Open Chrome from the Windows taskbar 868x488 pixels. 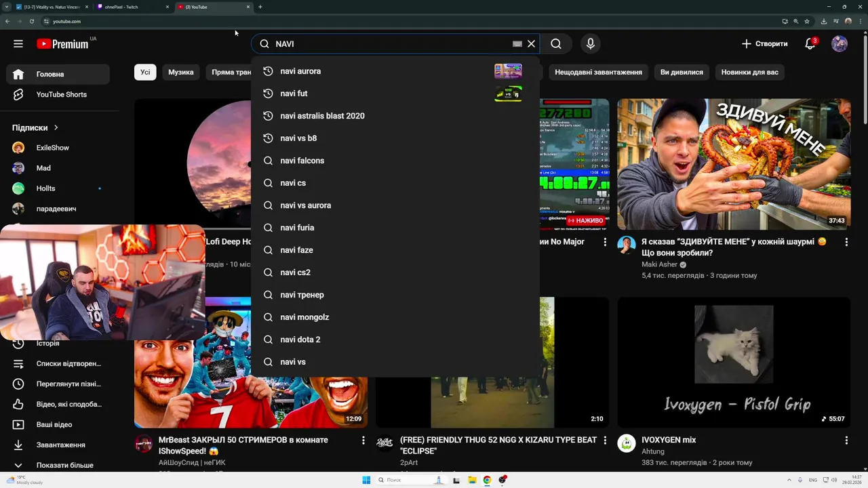coord(487,480)
